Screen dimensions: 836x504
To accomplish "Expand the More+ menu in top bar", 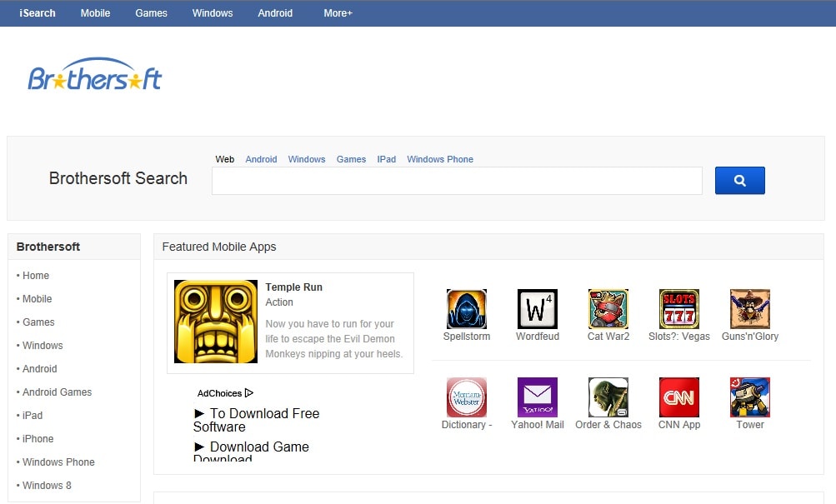I will (x=338, y=13).
